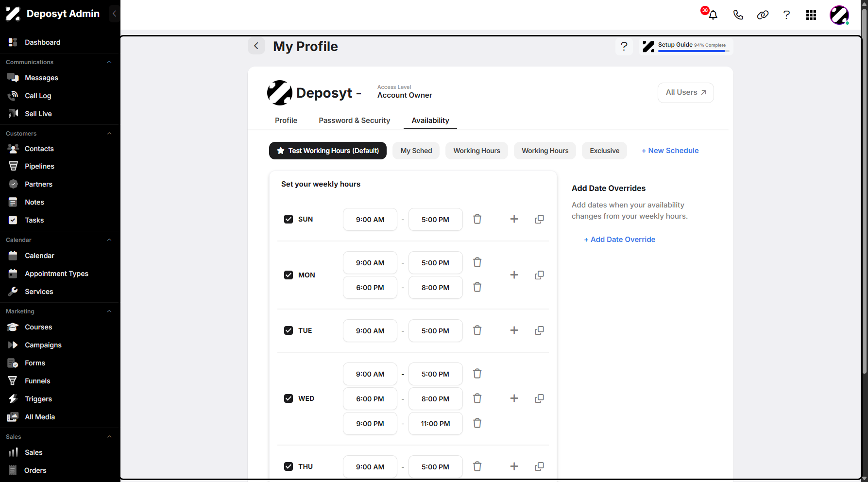Add a time slot to Sunday

pyautogui.click(x=514, y=219)
